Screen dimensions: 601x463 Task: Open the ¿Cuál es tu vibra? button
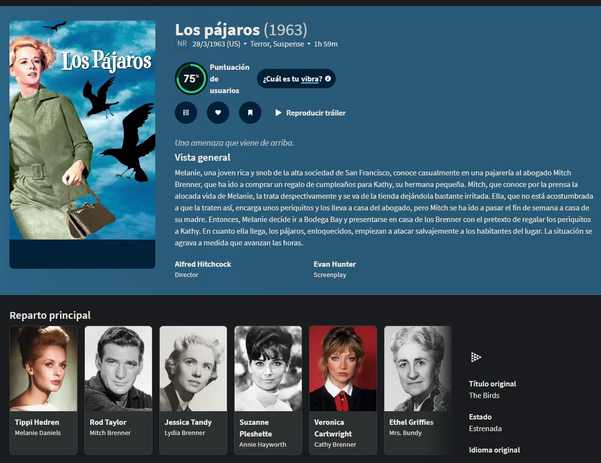(x=296, y=79)
